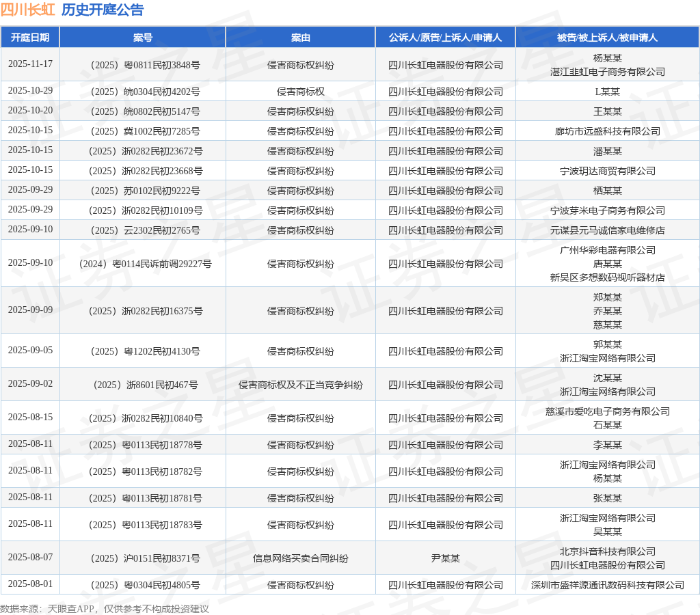Click defendant 湛江韭虹电子商务有限公司

pos(608,72)
